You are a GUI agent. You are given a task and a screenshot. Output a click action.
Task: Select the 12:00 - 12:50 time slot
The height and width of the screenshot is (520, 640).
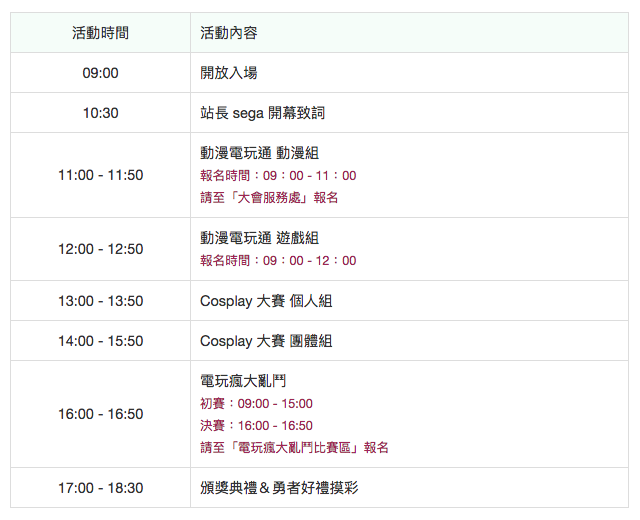[x=100, y=249]
